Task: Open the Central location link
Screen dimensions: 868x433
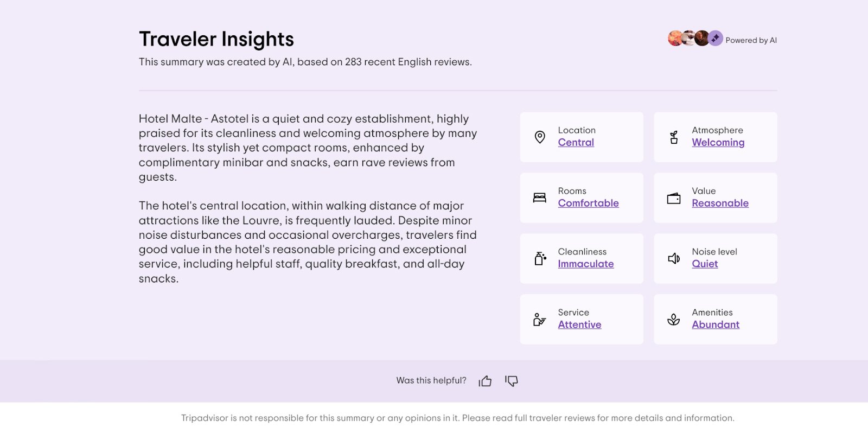Action: [x=576, y=143]
